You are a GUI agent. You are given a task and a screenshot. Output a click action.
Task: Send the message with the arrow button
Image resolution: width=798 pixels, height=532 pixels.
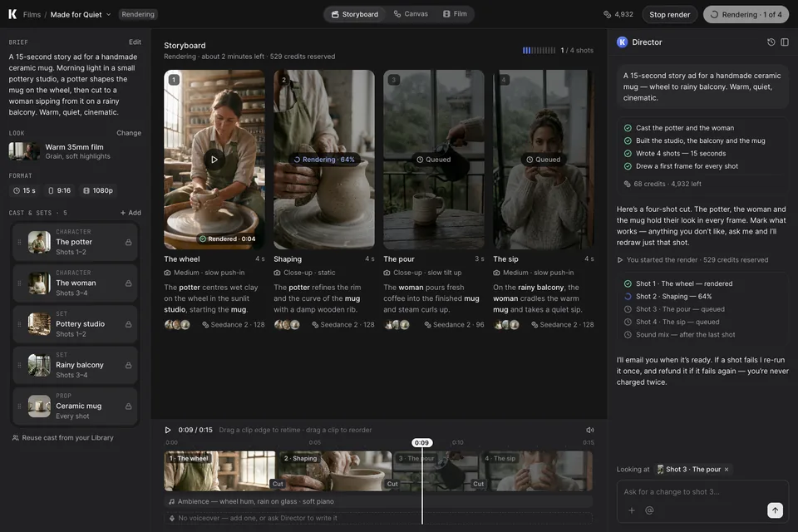coord(775,510)
